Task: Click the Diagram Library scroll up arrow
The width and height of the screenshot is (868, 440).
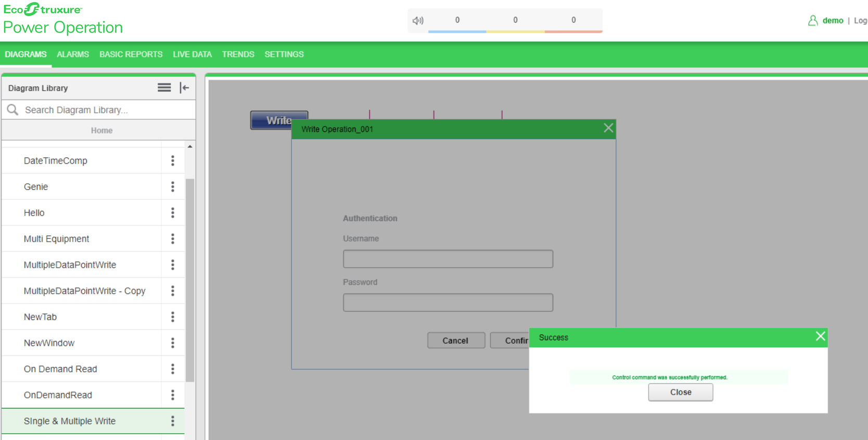Action: tap(190, 147)
